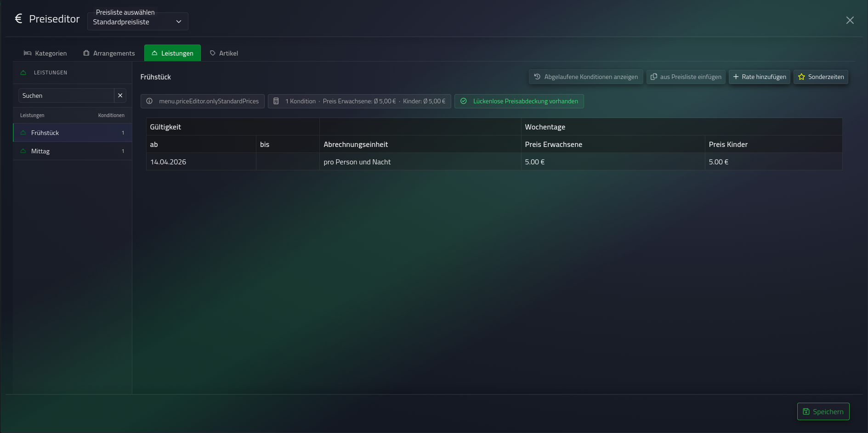Click the Euro icon beside Preiseditor
Image resolution: width=868 pixels, height=433 pixels.
coord(18,18)
